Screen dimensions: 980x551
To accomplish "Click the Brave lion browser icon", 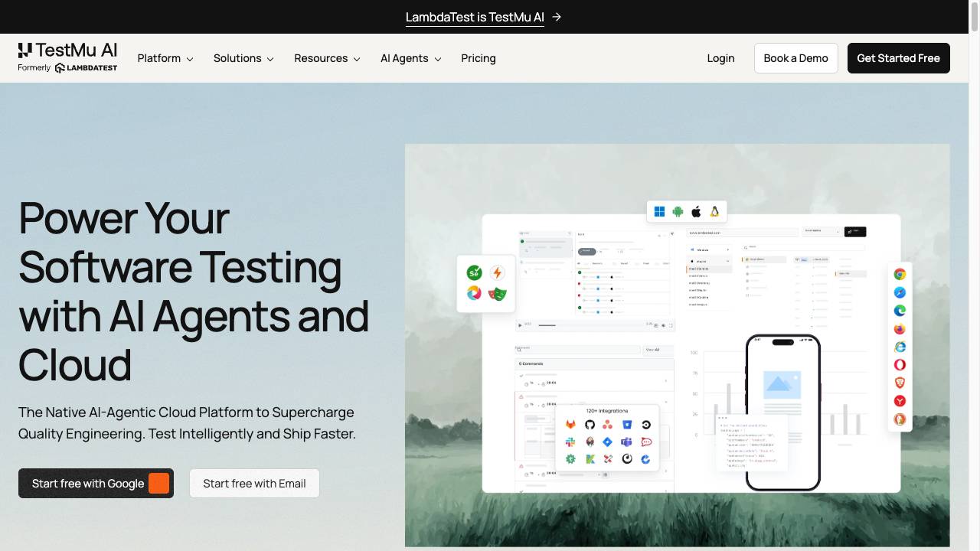I will coord(900,383).
